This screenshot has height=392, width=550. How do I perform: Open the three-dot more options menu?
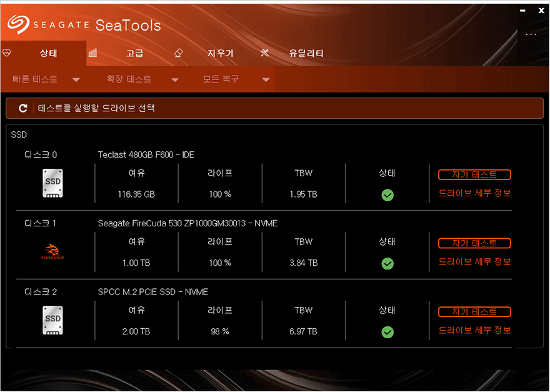point(531,34)
